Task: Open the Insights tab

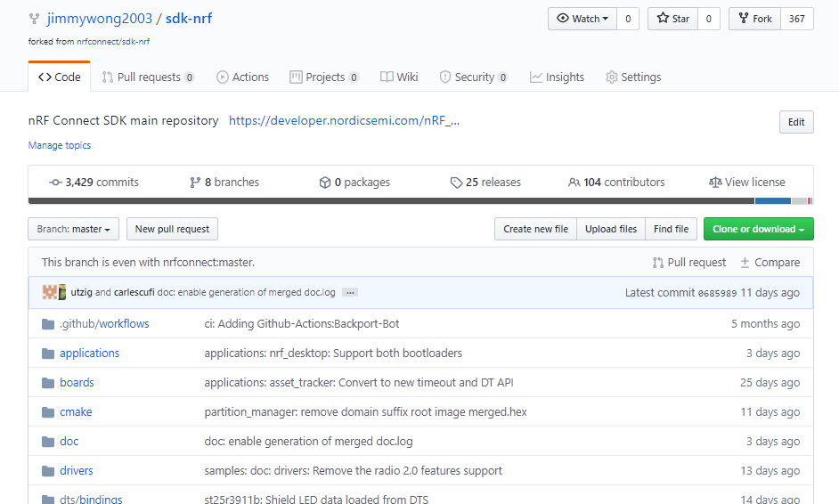Action: click(557, 77)
